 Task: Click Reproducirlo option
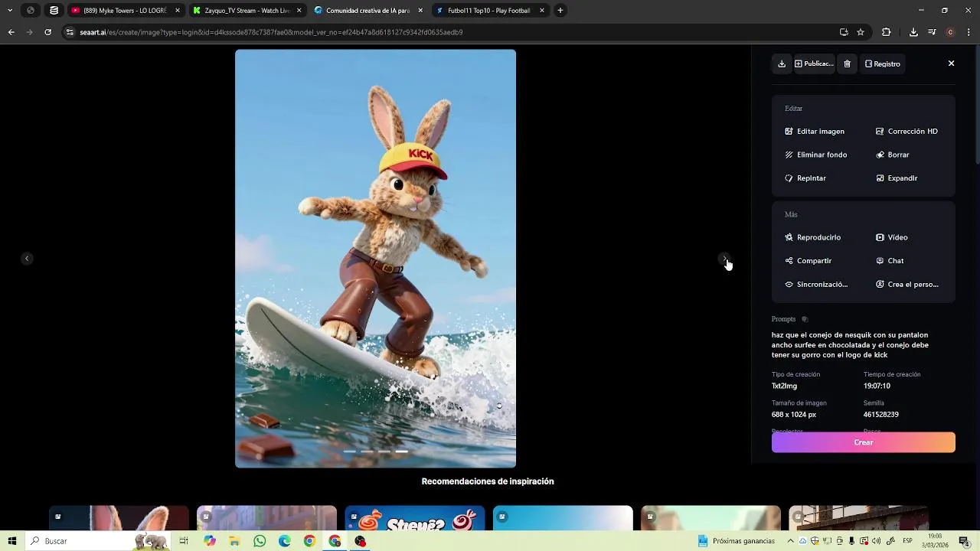(x=812, y=237)
